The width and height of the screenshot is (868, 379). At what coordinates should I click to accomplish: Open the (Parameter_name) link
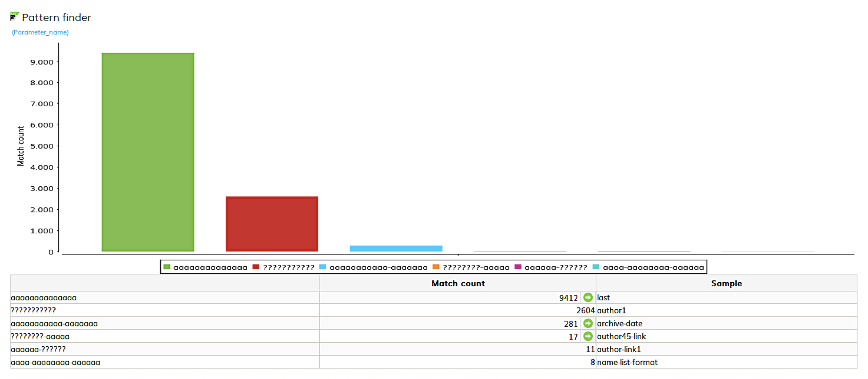pos(40,32)
